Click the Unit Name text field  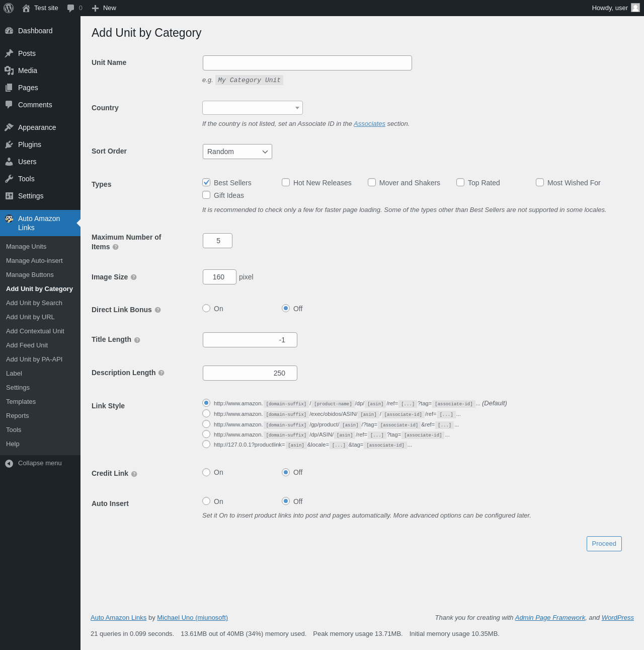307,63
